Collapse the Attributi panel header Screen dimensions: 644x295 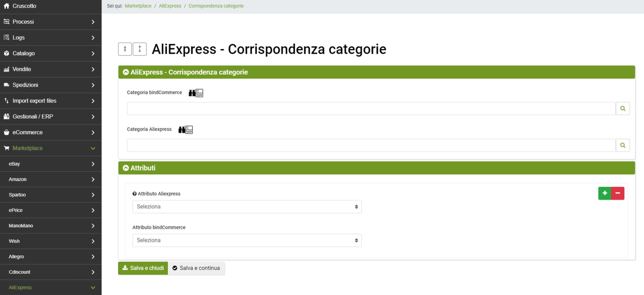pyautogui.click(x=126, y=168)
